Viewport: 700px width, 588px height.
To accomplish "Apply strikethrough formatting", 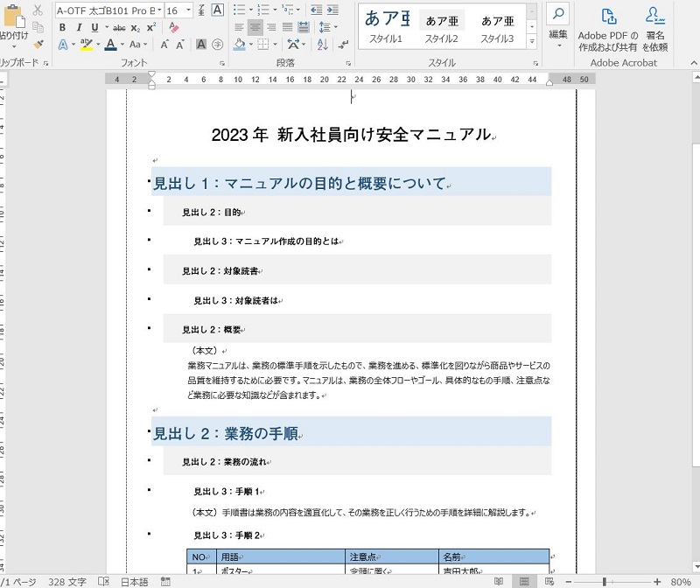I will pyautogui.click(x=121, y=28).
